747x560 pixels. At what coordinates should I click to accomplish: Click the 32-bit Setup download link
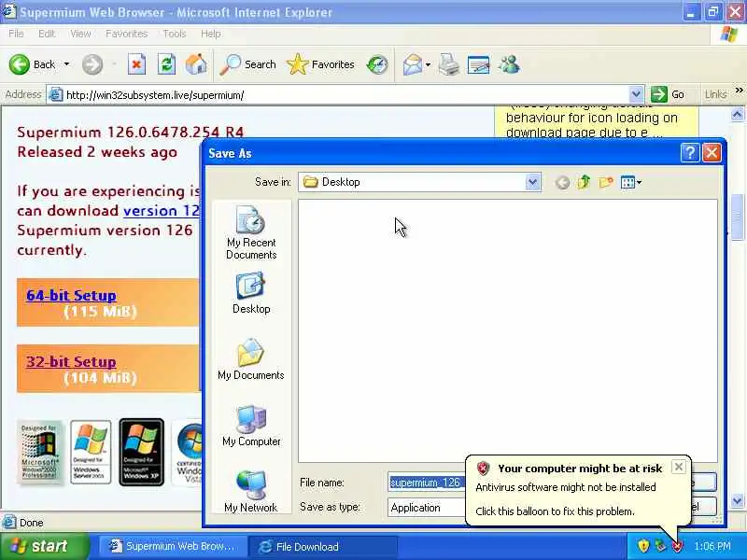click(x=71, y=361)
